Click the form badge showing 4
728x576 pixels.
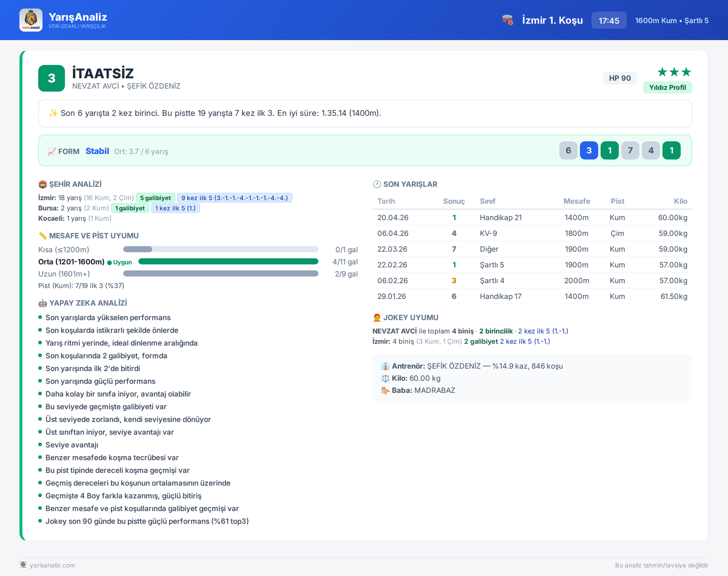(651, 150)
